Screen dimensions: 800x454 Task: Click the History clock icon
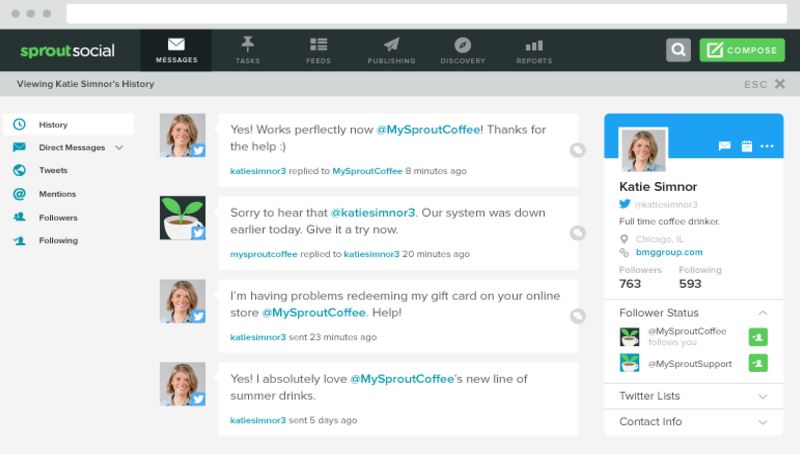pyautogui.click(x=19, y=124)
